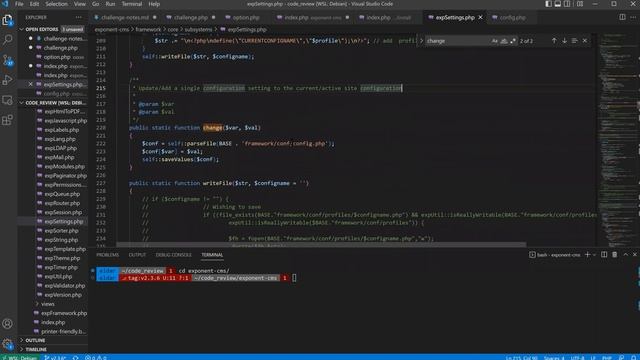
Task: Open the new terminal profile dropdown arrow
Action: click(x=594, y=255)
